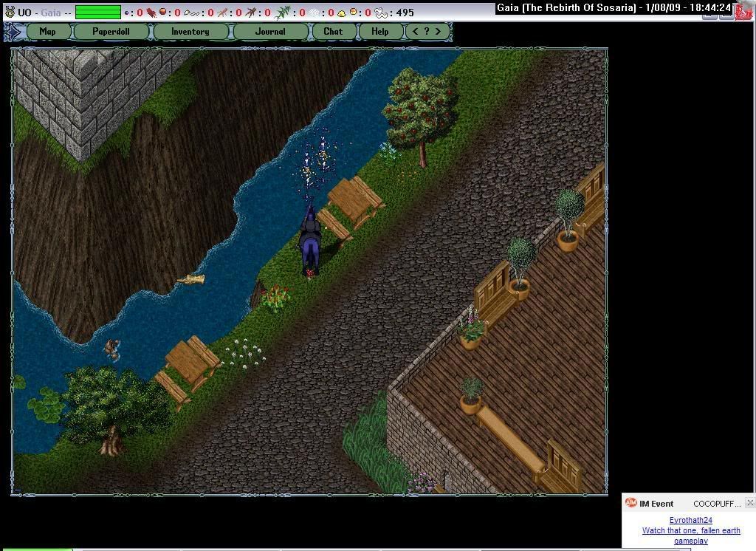
Task: Click the AIM logo in the IM Event popup
Action: (x=630, y=503)
